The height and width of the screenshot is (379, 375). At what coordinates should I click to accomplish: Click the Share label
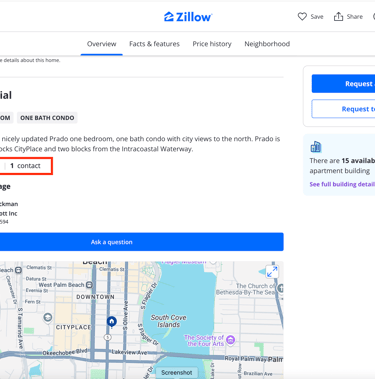[355, 17]
